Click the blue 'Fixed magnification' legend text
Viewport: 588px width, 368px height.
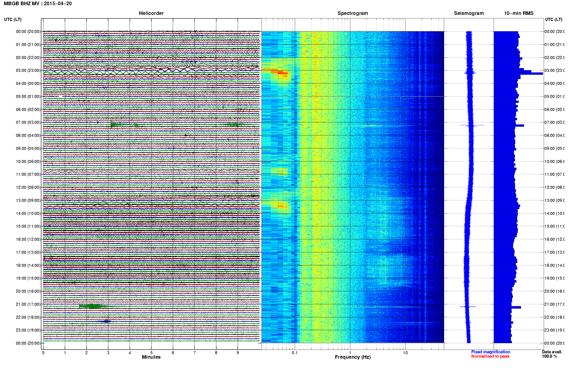[x=491, y=352]
